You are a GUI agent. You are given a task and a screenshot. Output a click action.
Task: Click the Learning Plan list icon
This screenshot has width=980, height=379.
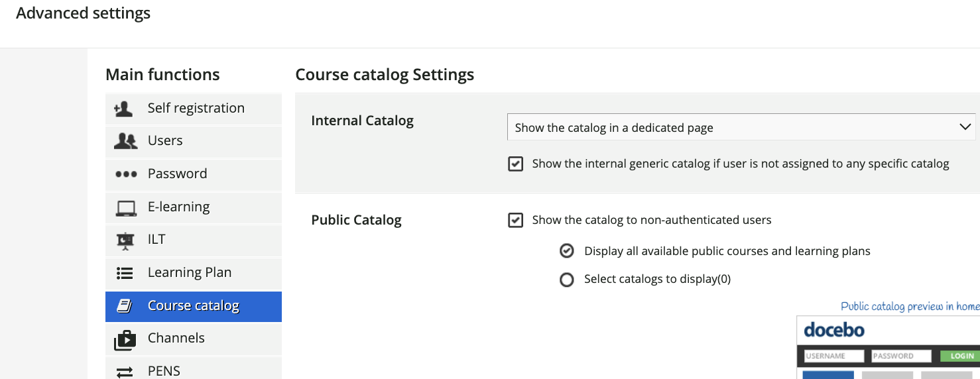125,273
